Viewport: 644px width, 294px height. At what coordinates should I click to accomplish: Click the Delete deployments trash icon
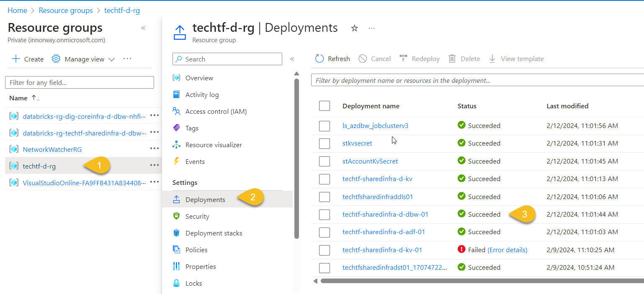click(x=452, y=59)
